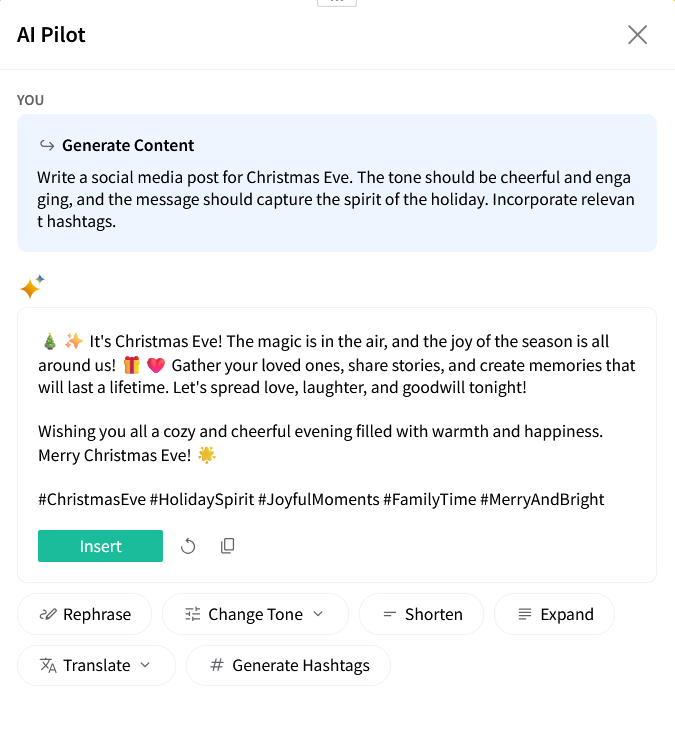Screen dimensions: 675x729
Task: Select the Rephrase label
Action: coord(96,614)
